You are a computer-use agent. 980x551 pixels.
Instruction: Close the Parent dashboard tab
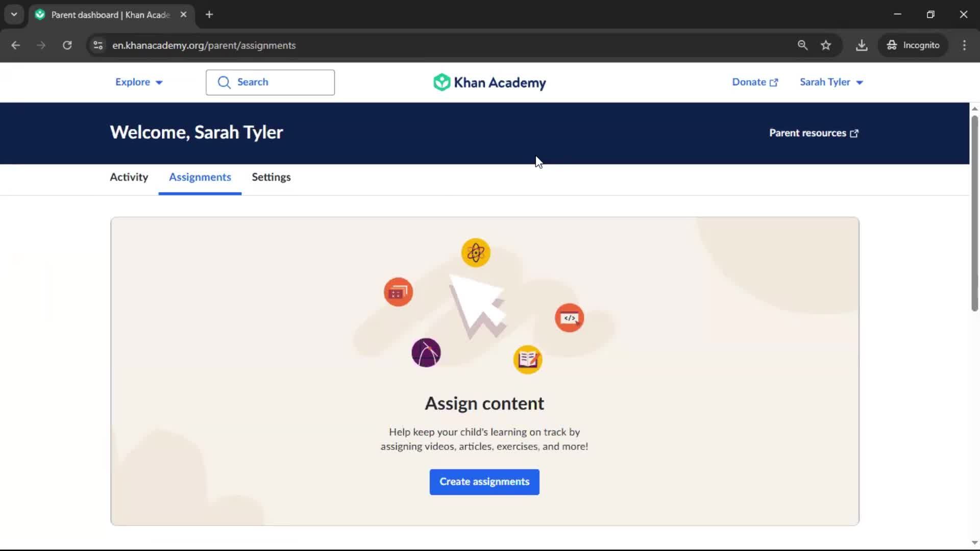point(183,15)
